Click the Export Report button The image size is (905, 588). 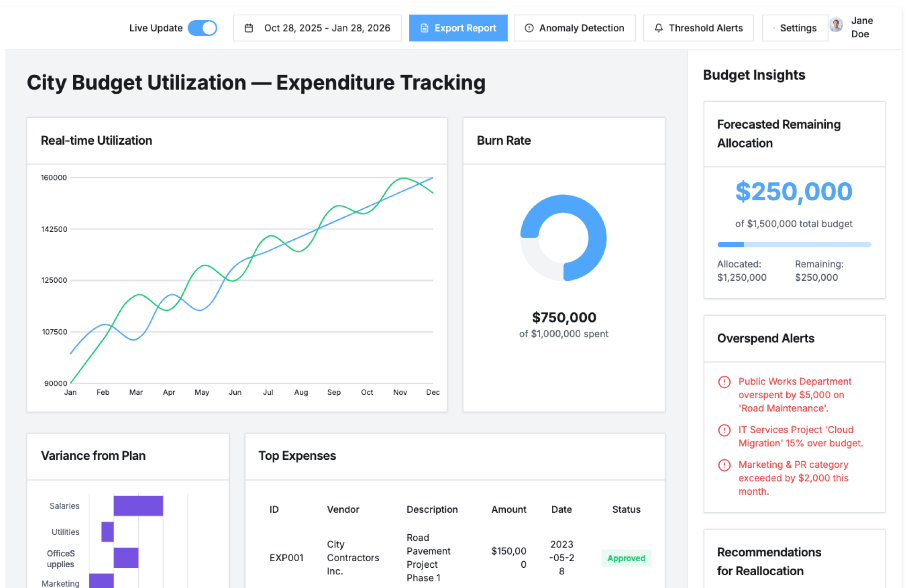pyautogui.click(x=458, y=28)
